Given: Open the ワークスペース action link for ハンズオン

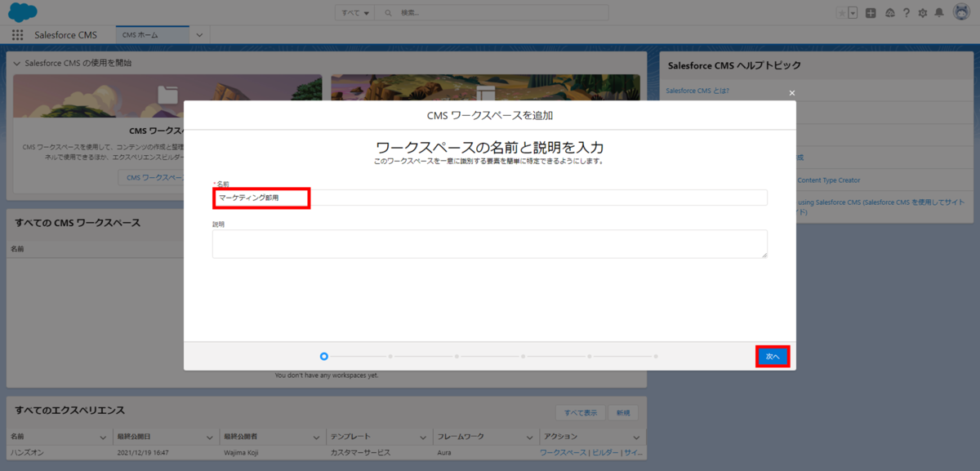Looking at the screenshot, I should (563, 452).
